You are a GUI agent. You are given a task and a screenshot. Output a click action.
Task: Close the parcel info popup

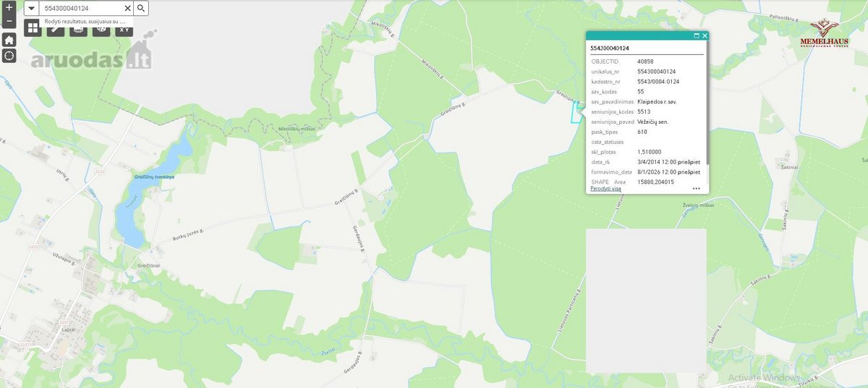point(705,35)
